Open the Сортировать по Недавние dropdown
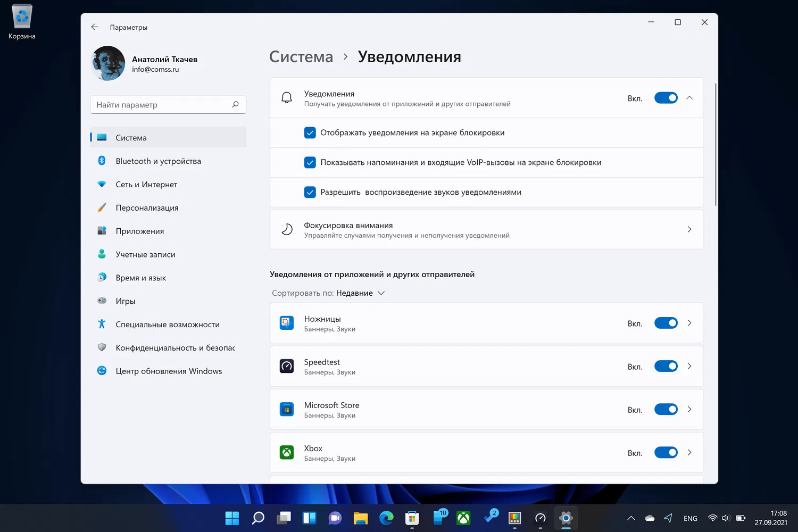Image resolution: width=798 pixels, height=532 pixels. [x=328, y=293]
